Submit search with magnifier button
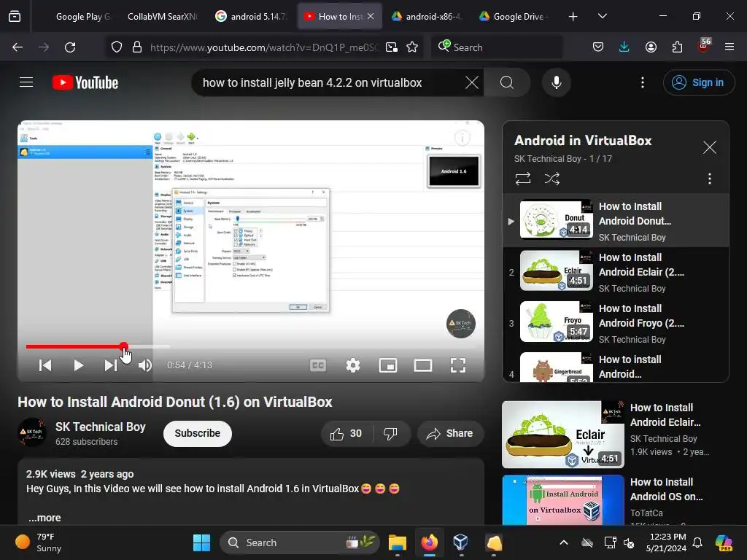The width and height of the screenshot is (747, 560). coord(507,82)
